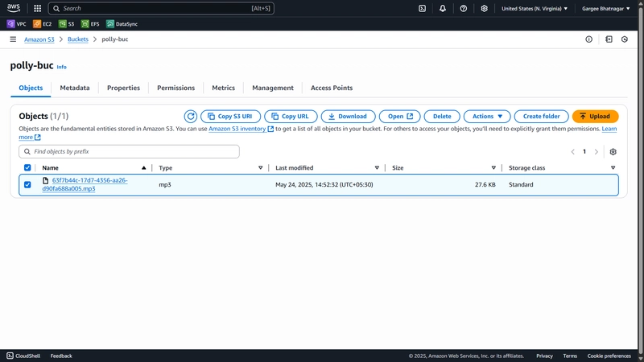Open table preferences gear icon
The width and height of the screenshot is (644, 362).
[x=613, y=152]
